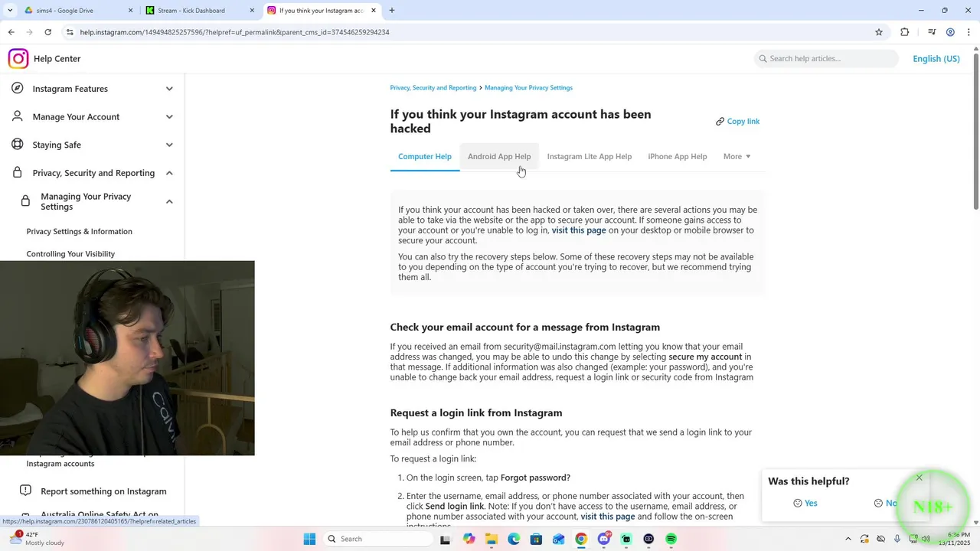The image size is (980, 551).
Task: Bookmark this page with the star icon
Action: 879,32
